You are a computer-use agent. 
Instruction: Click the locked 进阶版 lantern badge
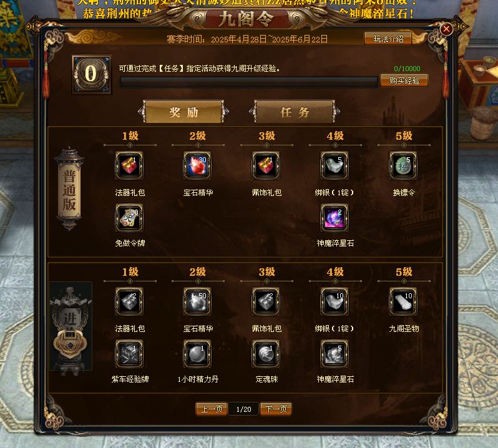point(71,326)
